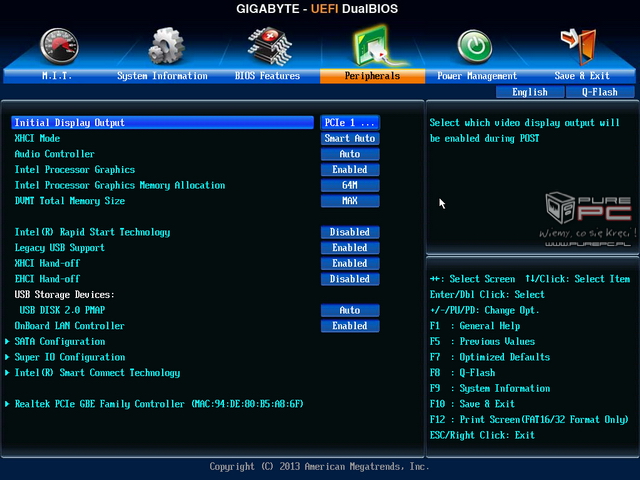Click the English language button
The width and height of the screenshot is (640, 480).
point(530,92)
